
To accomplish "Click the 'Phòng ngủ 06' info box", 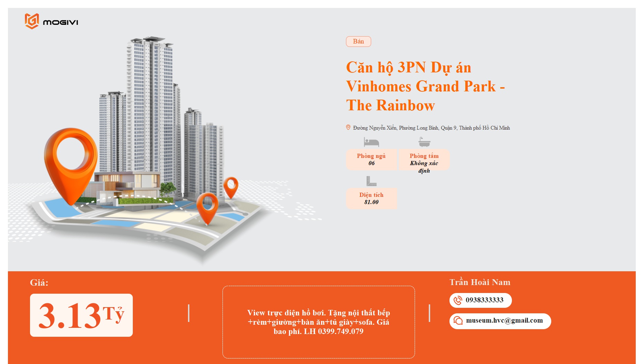I will point(371,160).
